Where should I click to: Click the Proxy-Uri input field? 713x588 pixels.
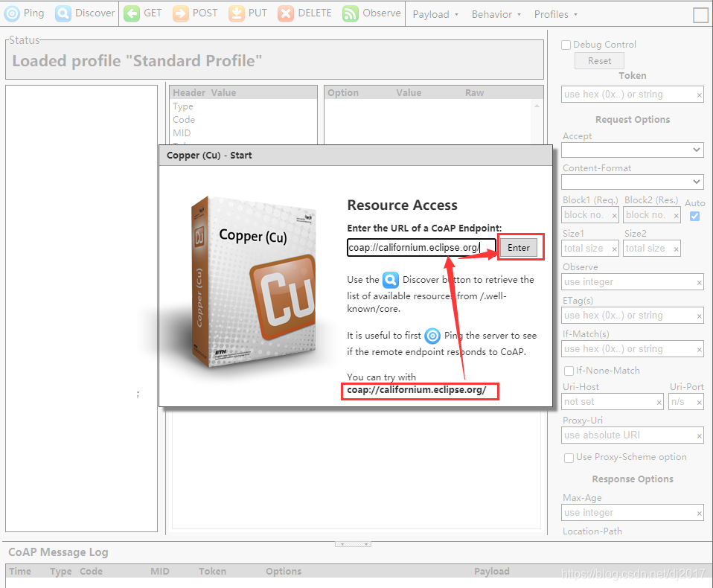632,435
